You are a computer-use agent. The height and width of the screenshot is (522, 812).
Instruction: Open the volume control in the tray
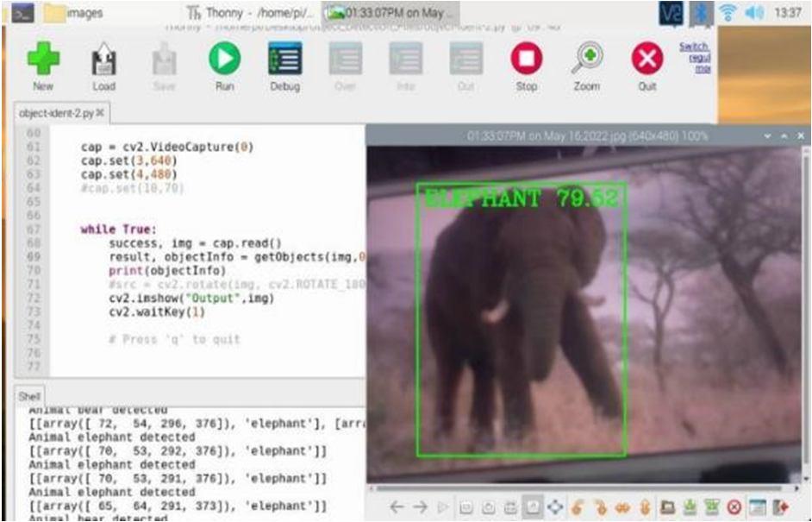754,12
